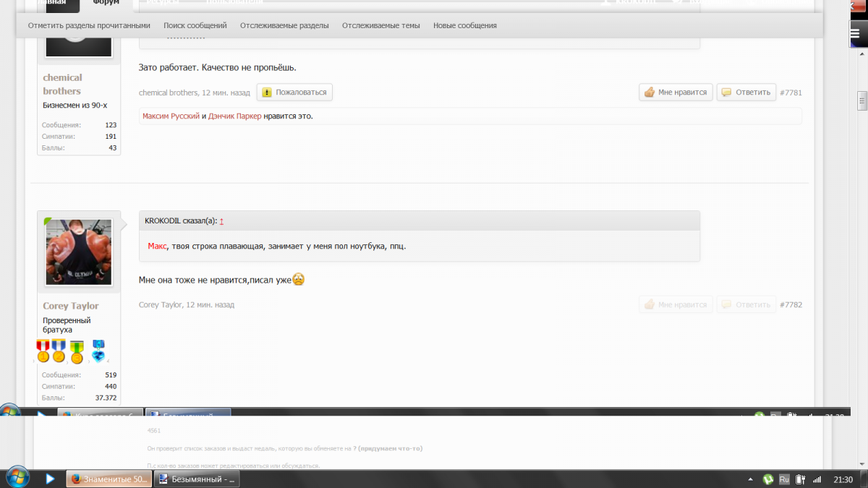Click the red number 1 medal badge
The height and width of the screenshot is (488, 868).
43,351
